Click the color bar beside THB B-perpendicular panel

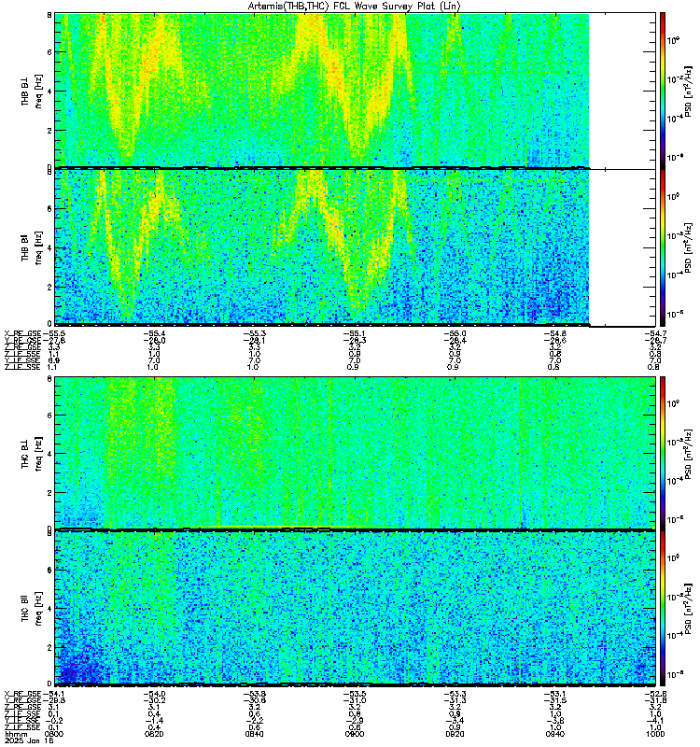coord(663,91)
